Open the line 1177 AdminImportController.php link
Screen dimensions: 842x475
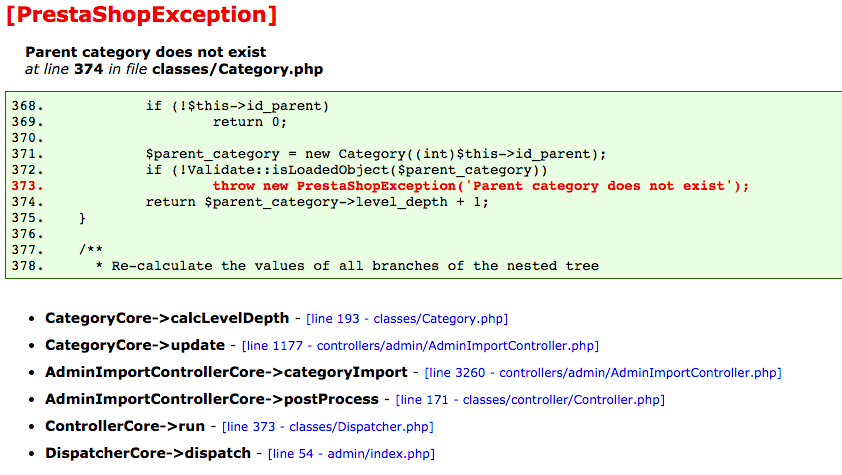pyautogui.click(x=420, y=346)
